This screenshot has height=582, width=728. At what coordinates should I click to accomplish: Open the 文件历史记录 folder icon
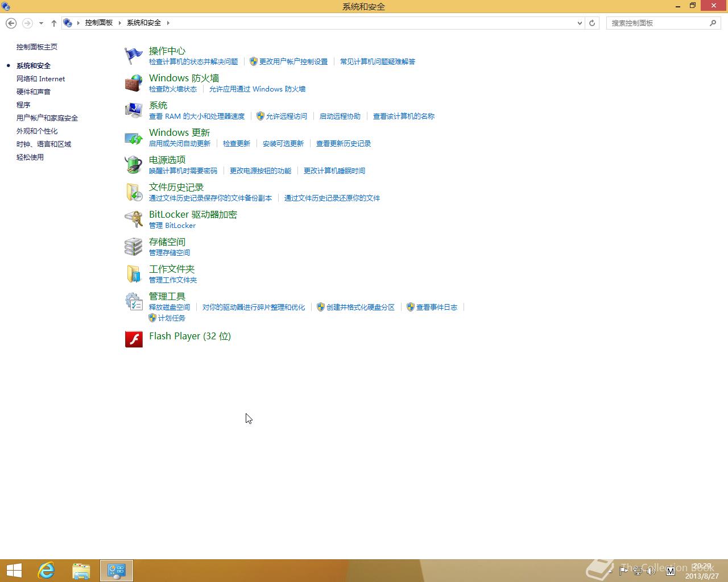click(134, 192)
